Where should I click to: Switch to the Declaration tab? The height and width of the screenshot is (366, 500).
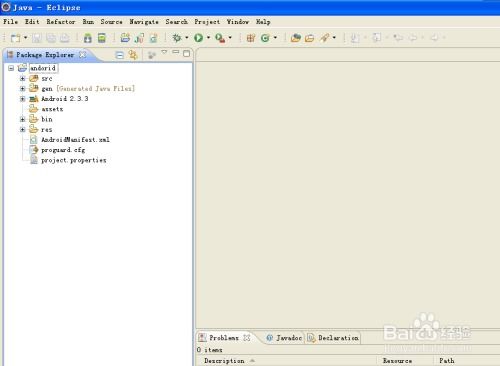333,338
